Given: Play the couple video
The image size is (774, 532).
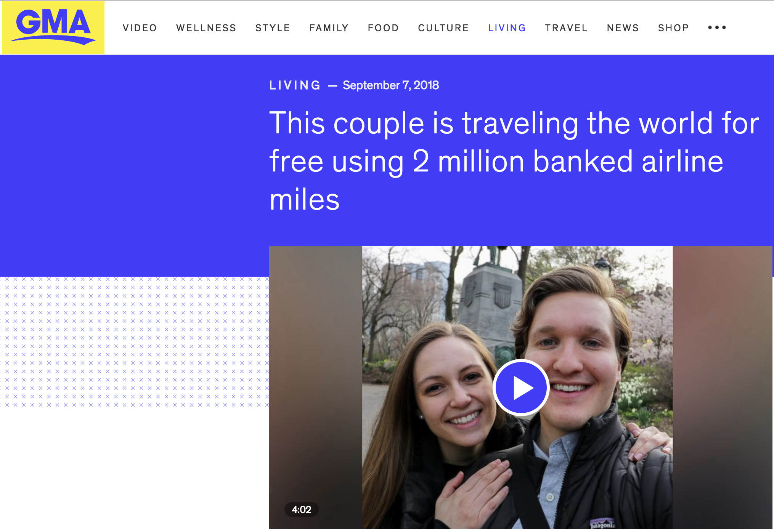Looking at the screenshot, I should pos(521,388).
